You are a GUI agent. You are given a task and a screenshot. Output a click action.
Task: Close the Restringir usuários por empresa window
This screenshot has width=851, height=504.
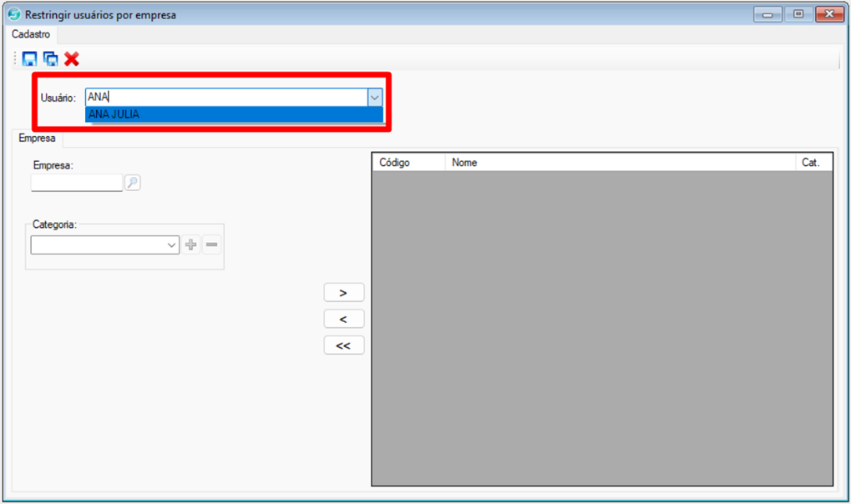tap(829, 15)
